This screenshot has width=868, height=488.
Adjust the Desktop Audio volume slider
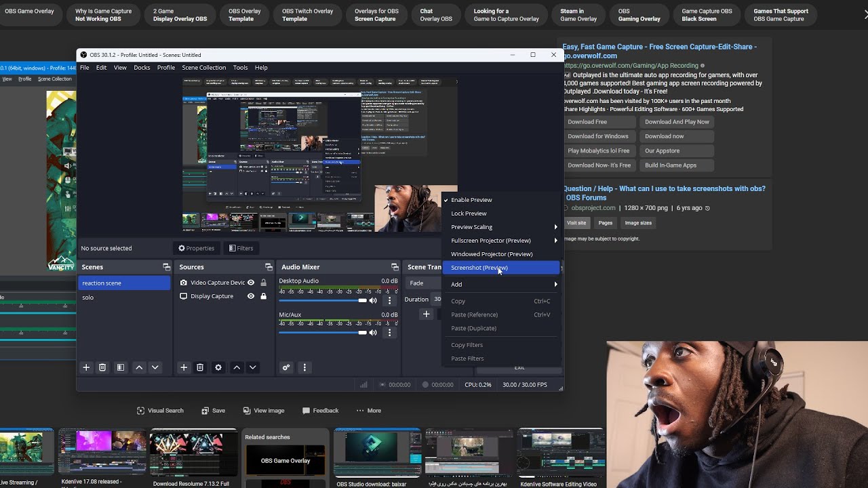point(323,300)
